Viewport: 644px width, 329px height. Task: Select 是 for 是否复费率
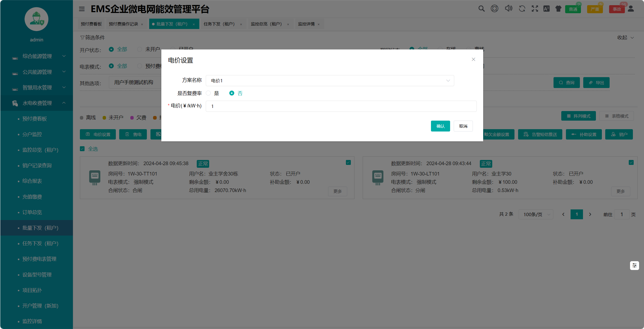pyautogui.click(x=208, y=93)
